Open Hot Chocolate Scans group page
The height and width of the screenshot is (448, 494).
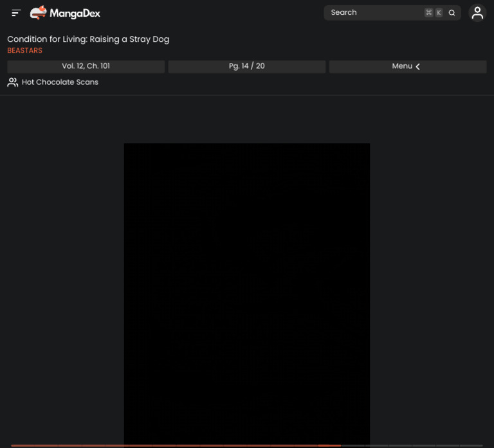point(60,82)
